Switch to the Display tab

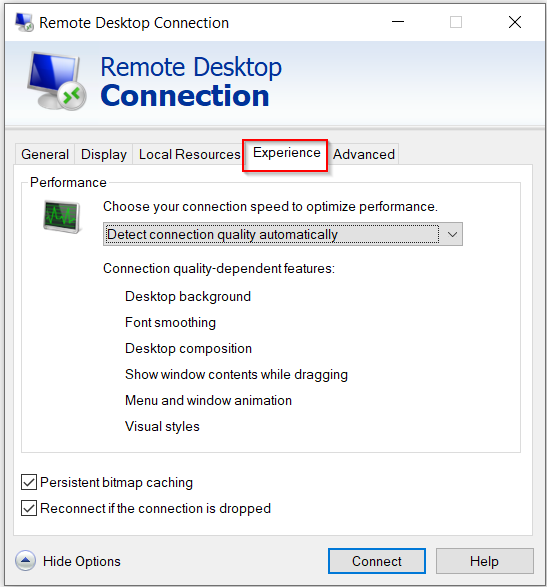pos(104,154)
